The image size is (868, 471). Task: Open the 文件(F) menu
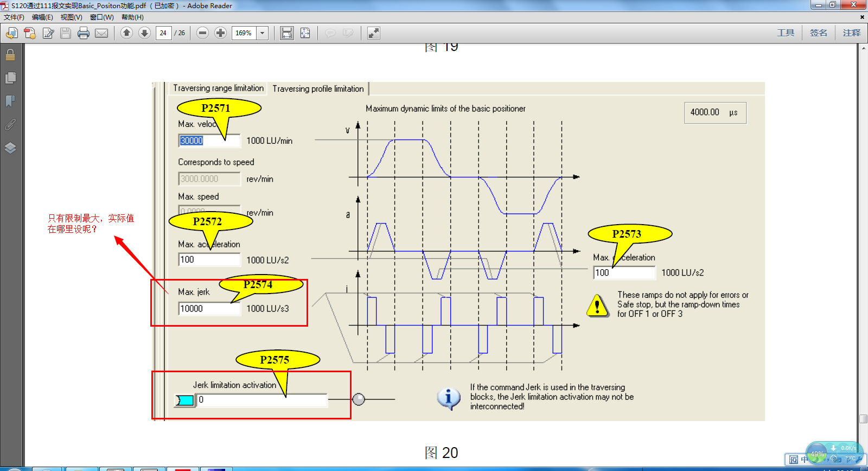14,17
